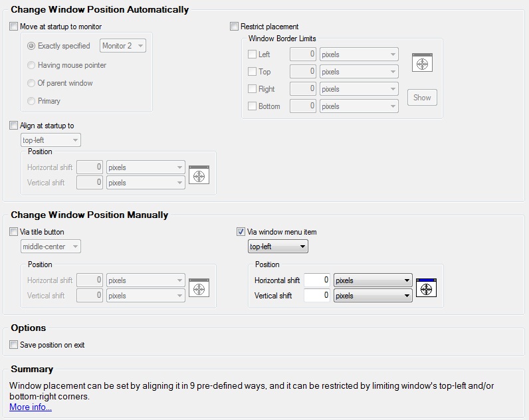Click the window-menu position target crosshair icon
The height and width of the screenshot is (420, 529).
(x=426, y=288)
